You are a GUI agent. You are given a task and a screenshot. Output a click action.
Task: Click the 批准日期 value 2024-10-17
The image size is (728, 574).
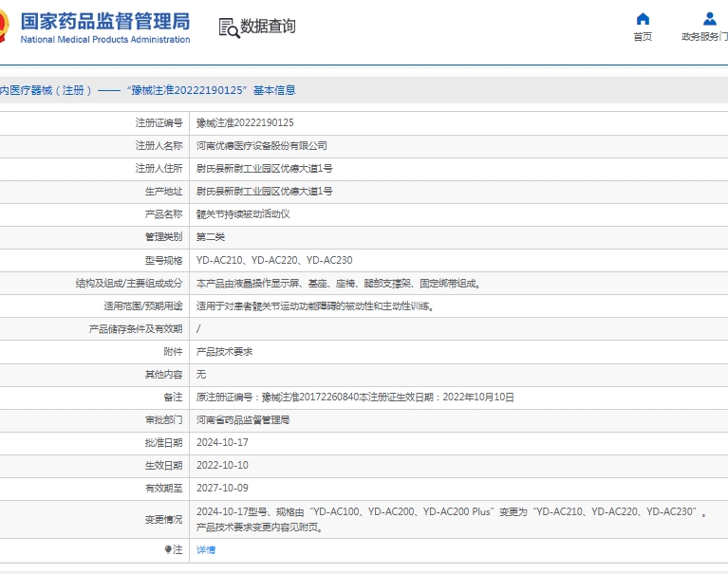click(x=222, y=443)
